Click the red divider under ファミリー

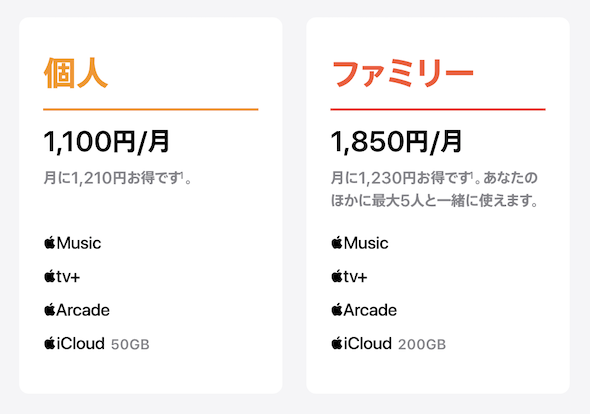(438, 110)
